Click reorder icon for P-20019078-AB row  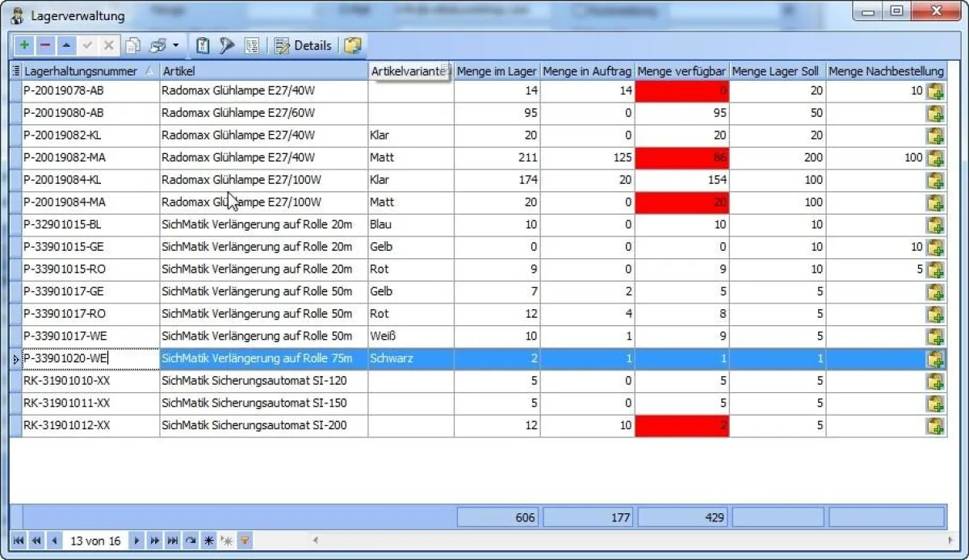[935, 91]
